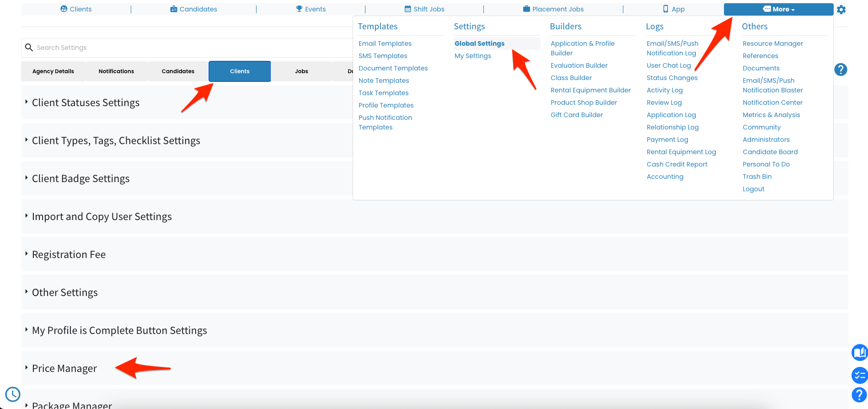Switch to the Candidates settings tab

pyautogui.click(x=178, y=71)
